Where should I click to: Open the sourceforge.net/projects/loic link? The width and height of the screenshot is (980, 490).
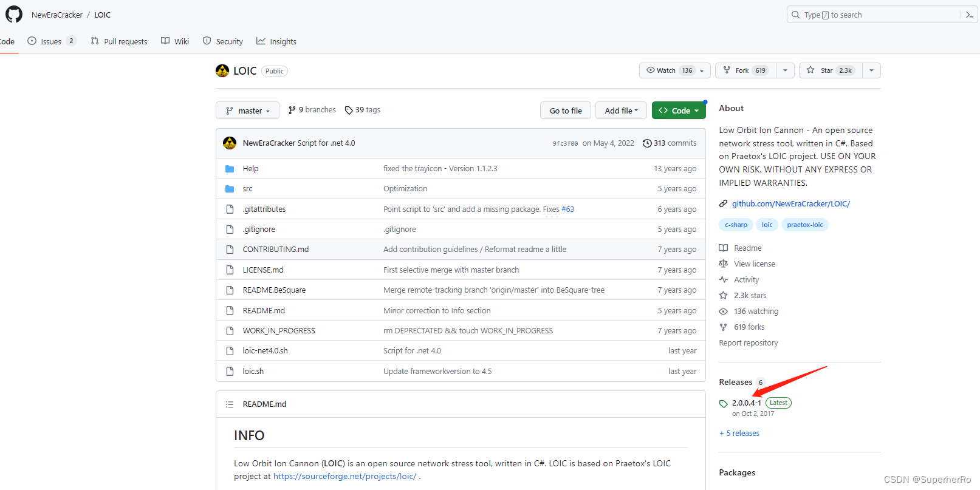pyautogui.click(x=344, y=476)
